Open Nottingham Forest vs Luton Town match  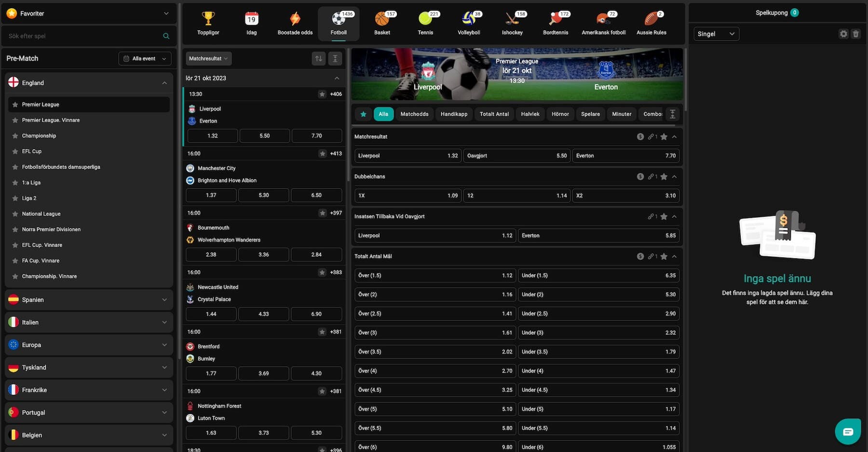point(264,412)
